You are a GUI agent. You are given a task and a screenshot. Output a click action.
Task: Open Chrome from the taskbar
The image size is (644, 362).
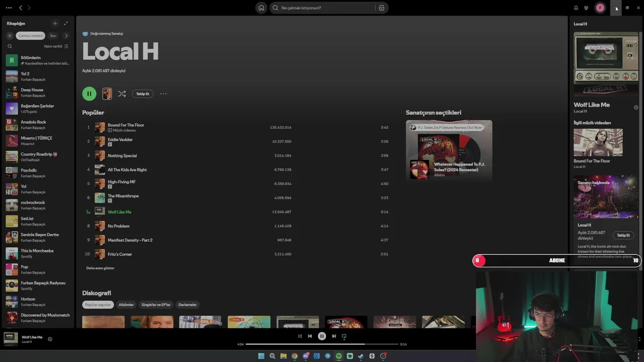(x=294, y=356)
